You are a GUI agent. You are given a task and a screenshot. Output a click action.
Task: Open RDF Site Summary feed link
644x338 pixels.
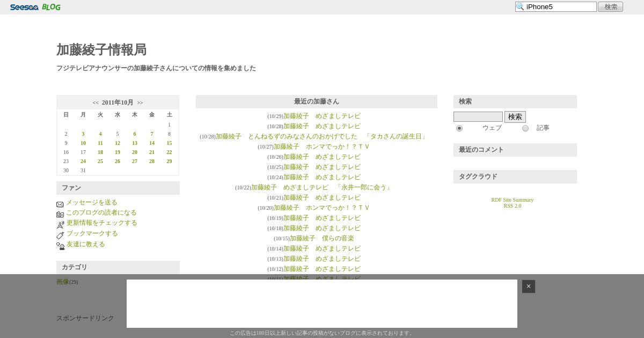(x=513, y=200)
